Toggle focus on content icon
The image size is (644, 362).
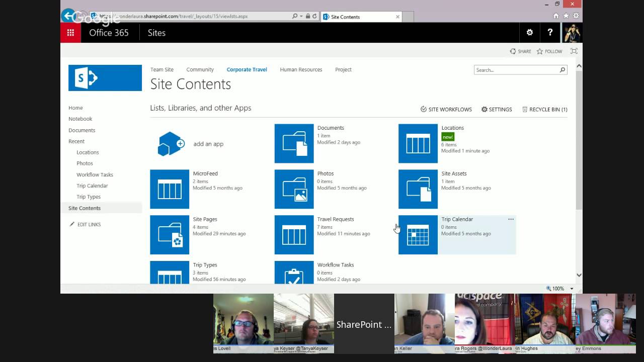coord(574,51)
